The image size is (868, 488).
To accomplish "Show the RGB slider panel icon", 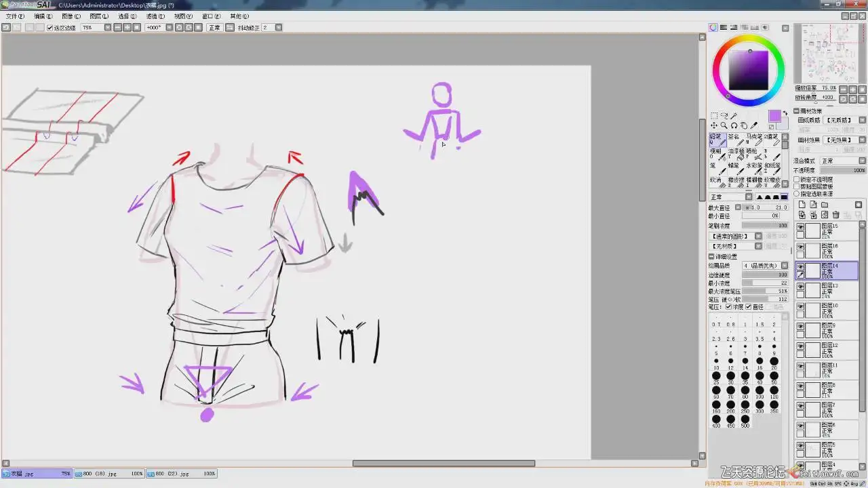I will point(724,28).
